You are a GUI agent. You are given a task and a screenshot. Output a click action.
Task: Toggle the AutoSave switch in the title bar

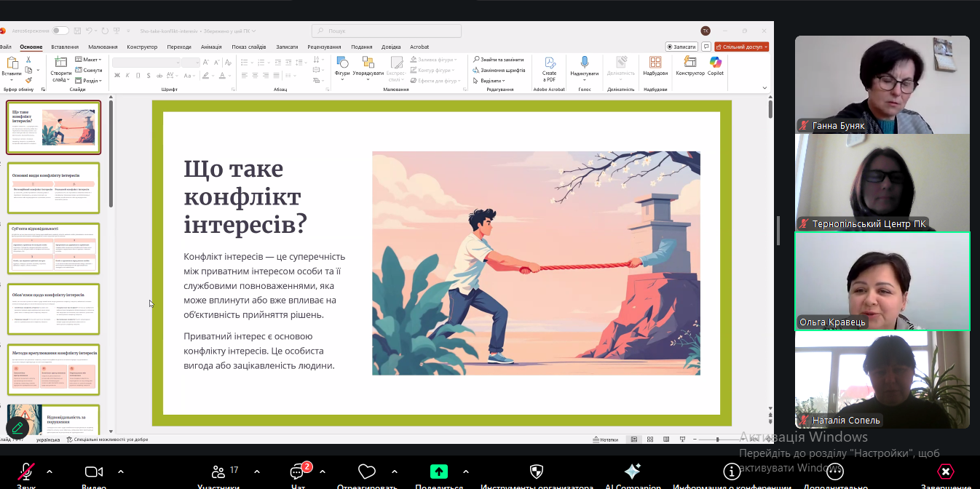[x=60, y=31]
